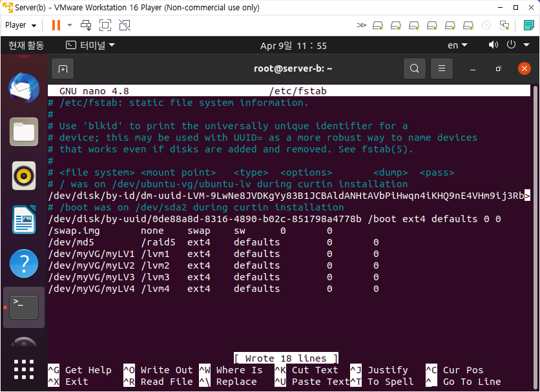Open Files from the dock
This screenshot has width=540, height=392.
(x=24, y=132)
